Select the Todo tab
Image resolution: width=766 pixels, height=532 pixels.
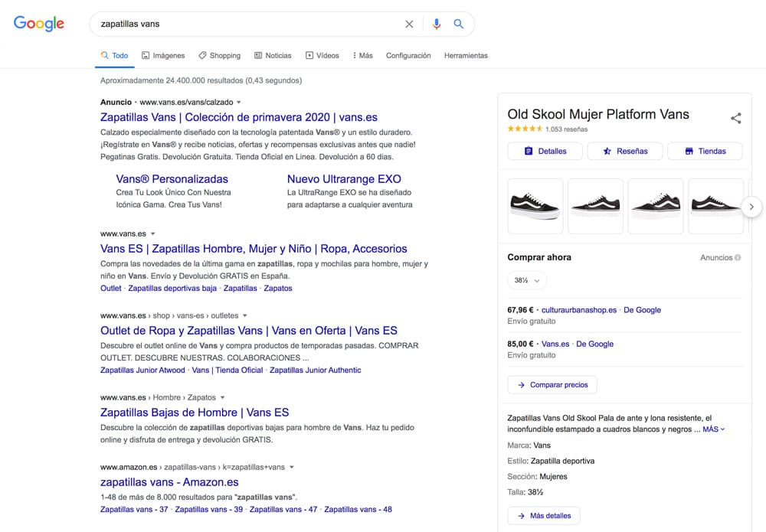pyautogui.click(x=115, y=56)
